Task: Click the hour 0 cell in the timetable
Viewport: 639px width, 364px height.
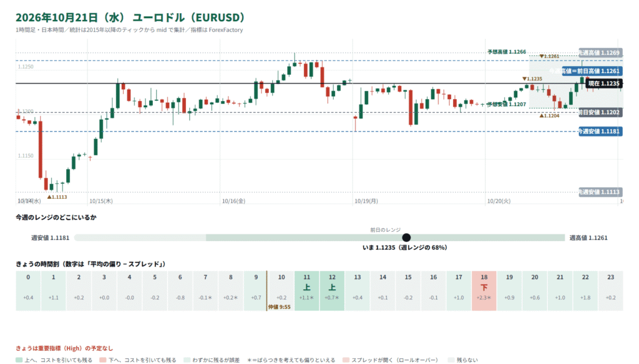Action: click(28, 290)
